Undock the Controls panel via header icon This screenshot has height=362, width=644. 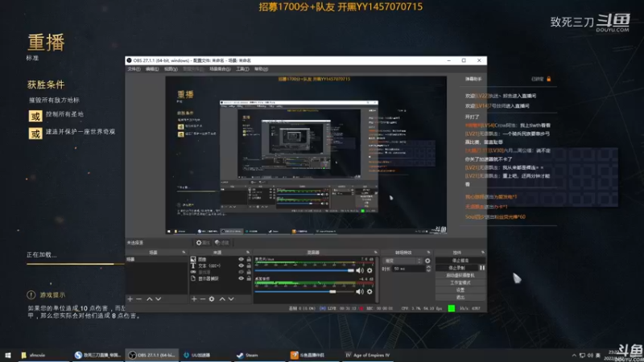pyautogui.click(x=482, y=253)
